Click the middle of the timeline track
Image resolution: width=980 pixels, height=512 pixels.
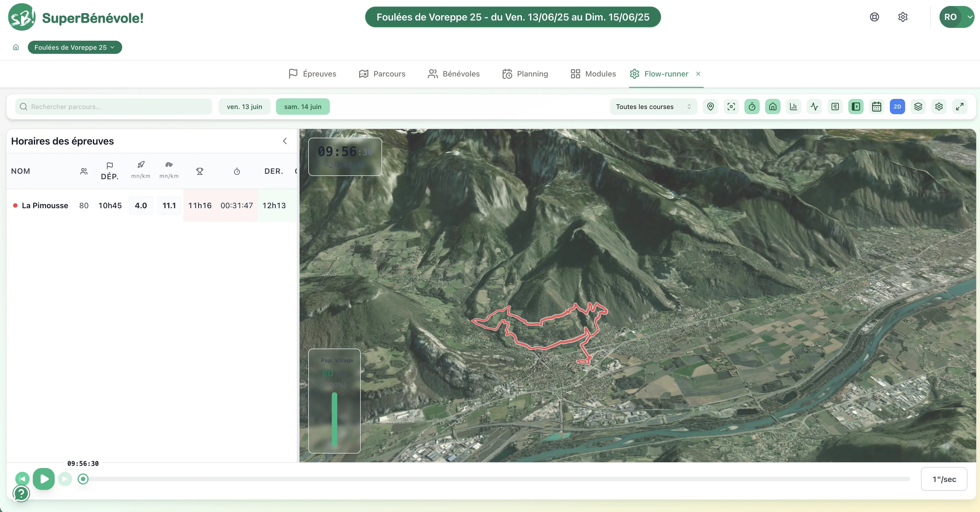[497, 479]
